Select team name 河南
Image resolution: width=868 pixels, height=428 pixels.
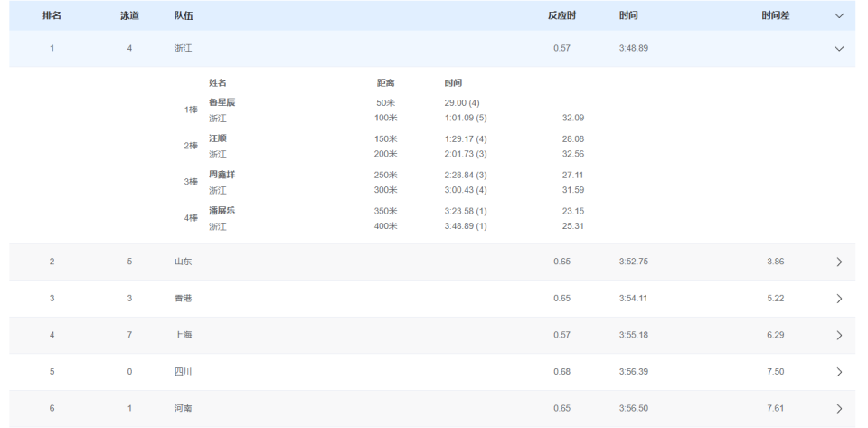(183, 408)
